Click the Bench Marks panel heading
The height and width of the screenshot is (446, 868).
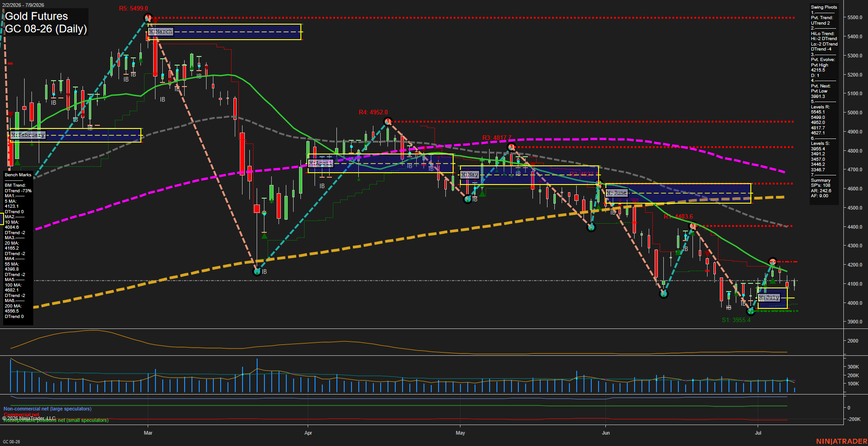18,175
